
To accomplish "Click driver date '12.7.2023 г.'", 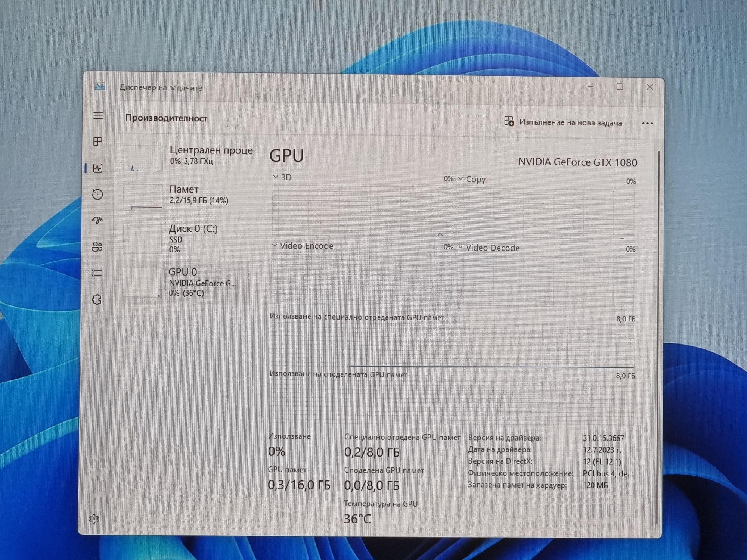I will coord(602,450).
